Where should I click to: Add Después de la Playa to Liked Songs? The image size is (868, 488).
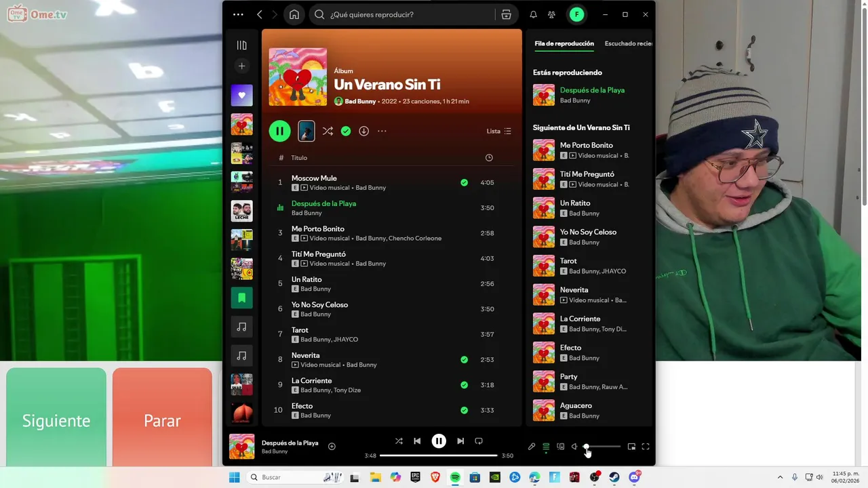(x=332, y=446)
